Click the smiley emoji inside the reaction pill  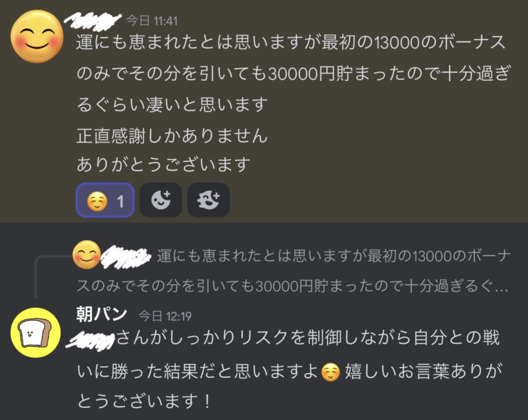pyautogui.click(x=97, y=201)
